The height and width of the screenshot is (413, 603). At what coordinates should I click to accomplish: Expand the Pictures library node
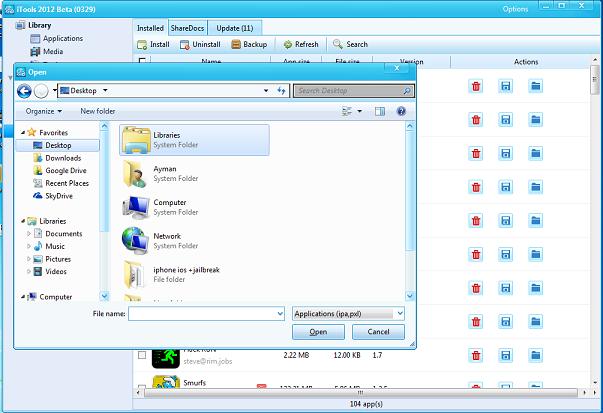point(29,259)
